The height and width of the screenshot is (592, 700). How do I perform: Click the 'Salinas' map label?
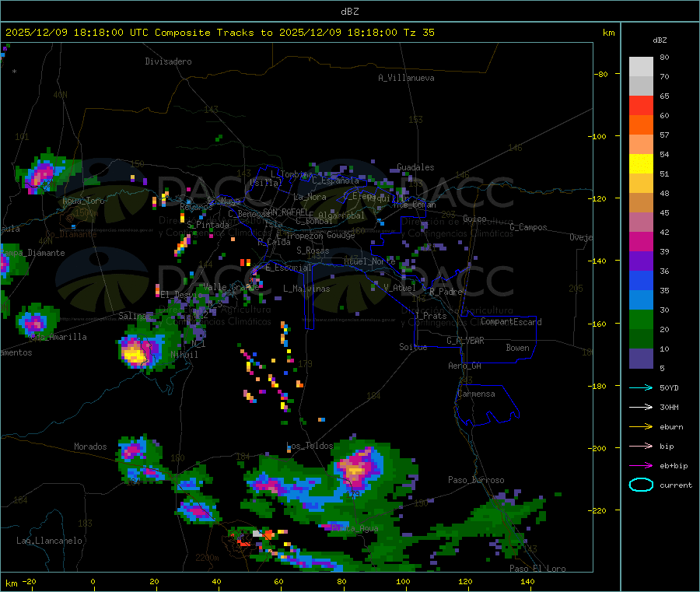tap(135, 316)
